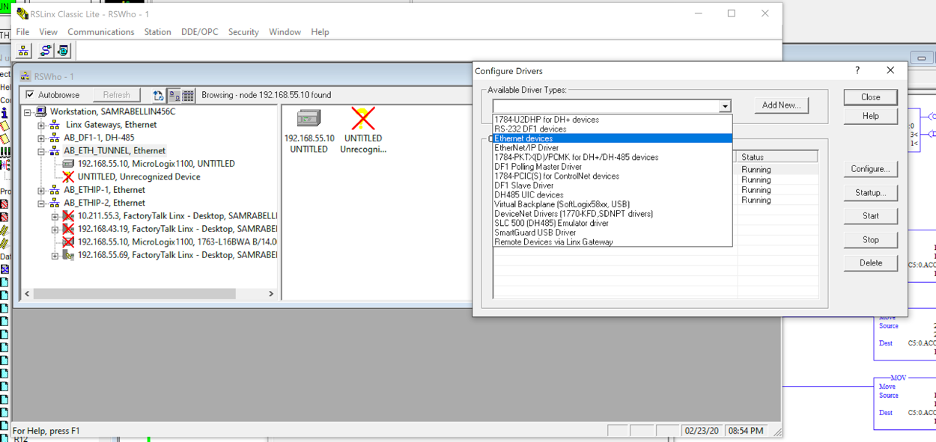
Task: Expand the 192.168.55.69 FactoryTalk Linx node
Action: click(x=55, y=255)
